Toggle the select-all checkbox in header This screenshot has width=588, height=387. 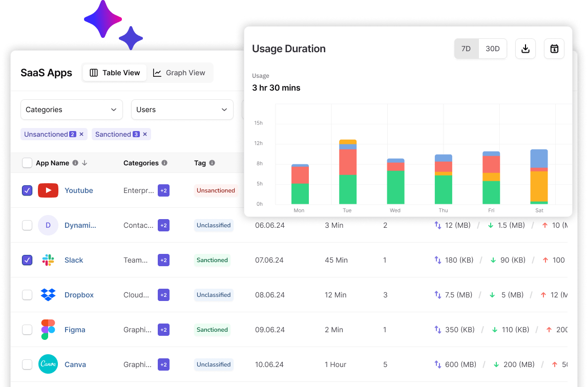pos(27,163)
